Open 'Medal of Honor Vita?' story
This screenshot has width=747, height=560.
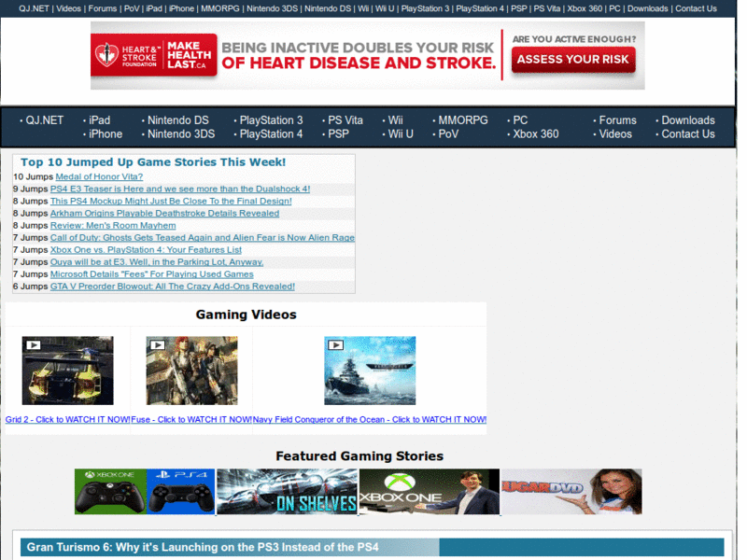(x=99, y=176)
